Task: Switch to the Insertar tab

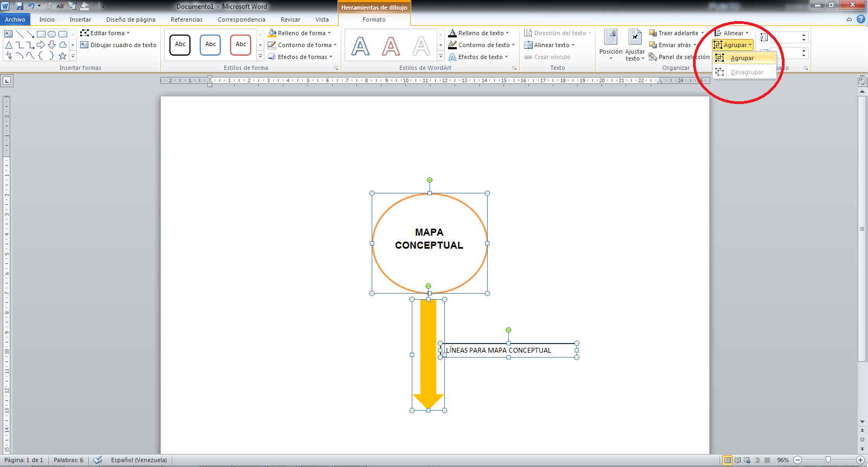Action: (x=80, y=20)
